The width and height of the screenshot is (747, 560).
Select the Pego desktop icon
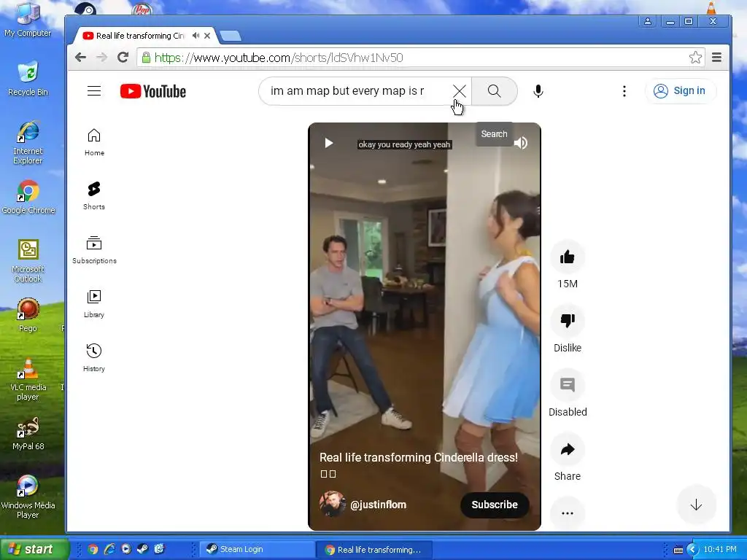(28, 315)
